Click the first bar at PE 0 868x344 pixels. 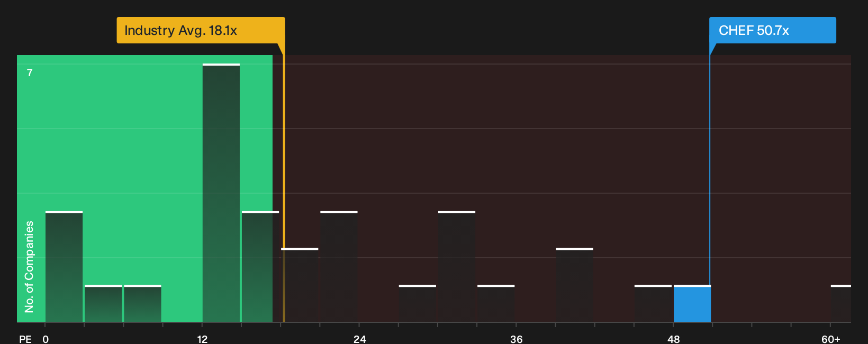[64, 267]
